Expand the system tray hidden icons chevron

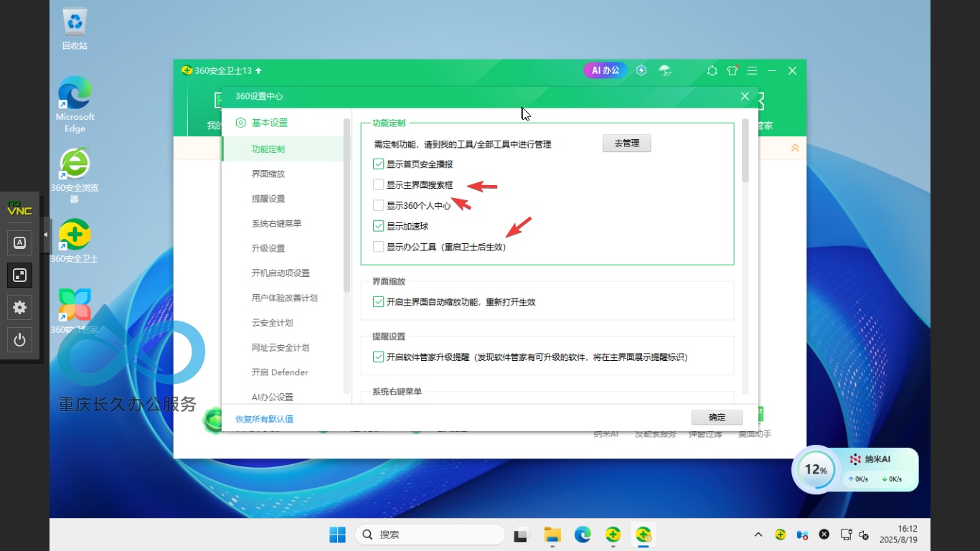tap(758, 534)
